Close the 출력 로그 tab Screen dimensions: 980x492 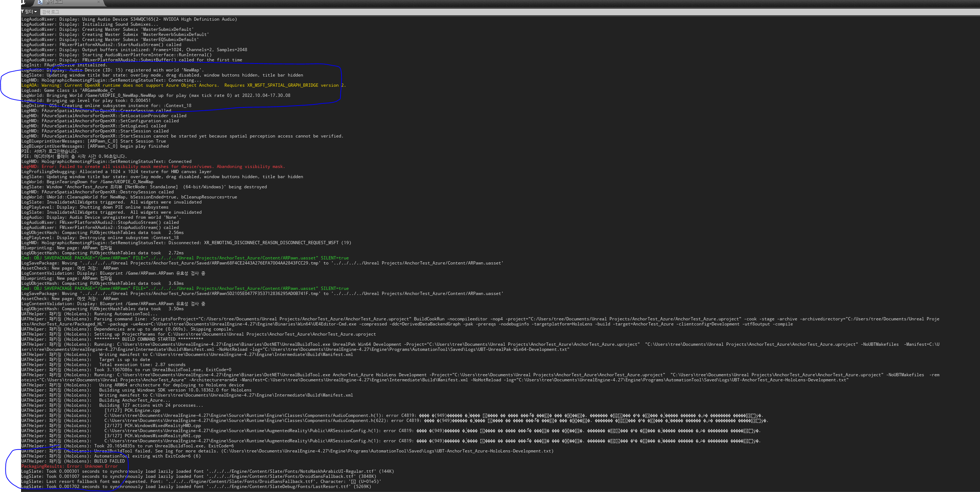click(x=99, y=2)
